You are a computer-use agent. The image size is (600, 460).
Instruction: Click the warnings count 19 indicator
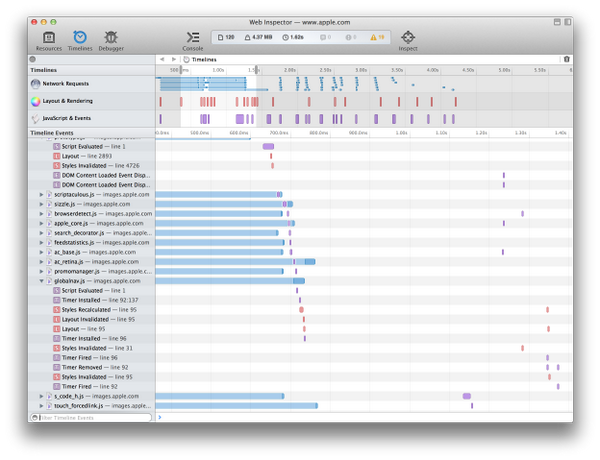coord(377,37)
